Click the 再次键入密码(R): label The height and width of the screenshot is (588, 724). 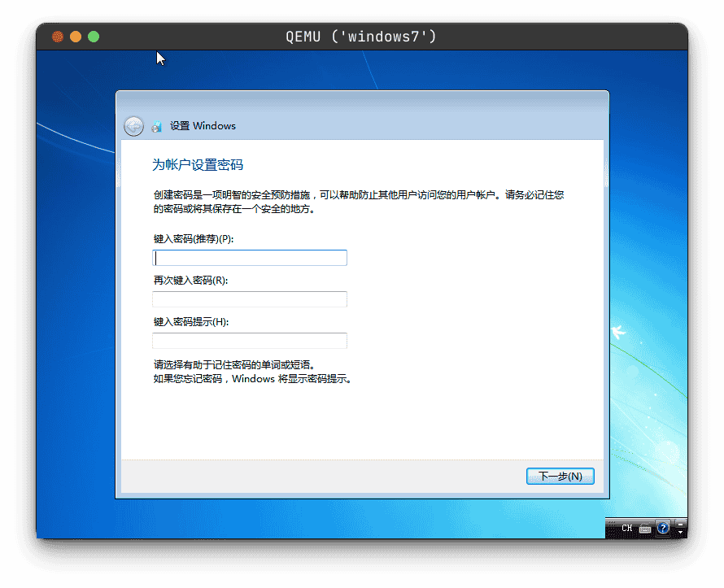pyautogui.click(x=190, y=281)
